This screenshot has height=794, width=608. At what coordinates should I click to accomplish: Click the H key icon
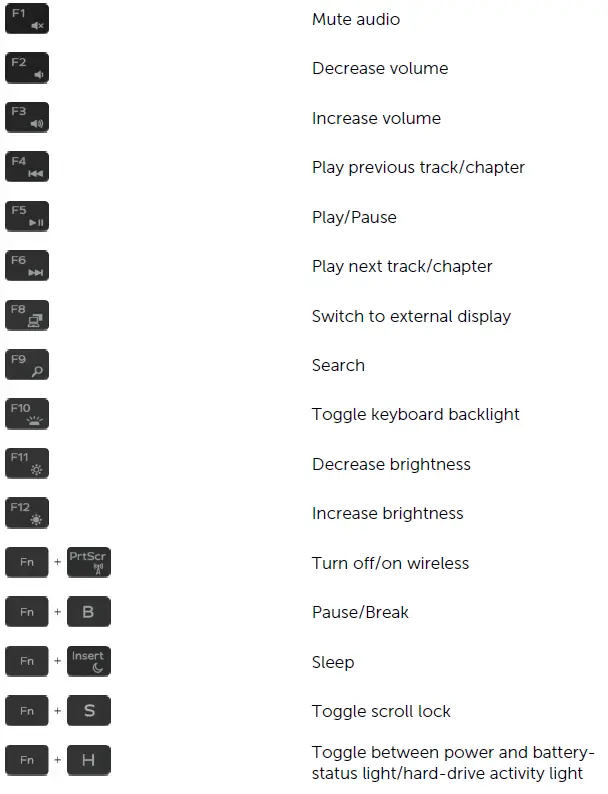89,760
